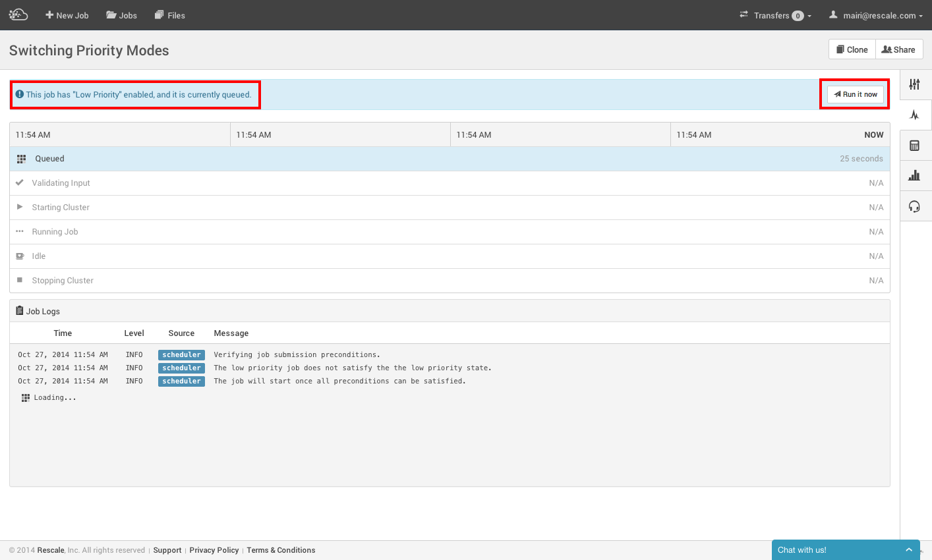Click the Rescale link in the footer
Screen dimensions: 932x560
[51, 550]
